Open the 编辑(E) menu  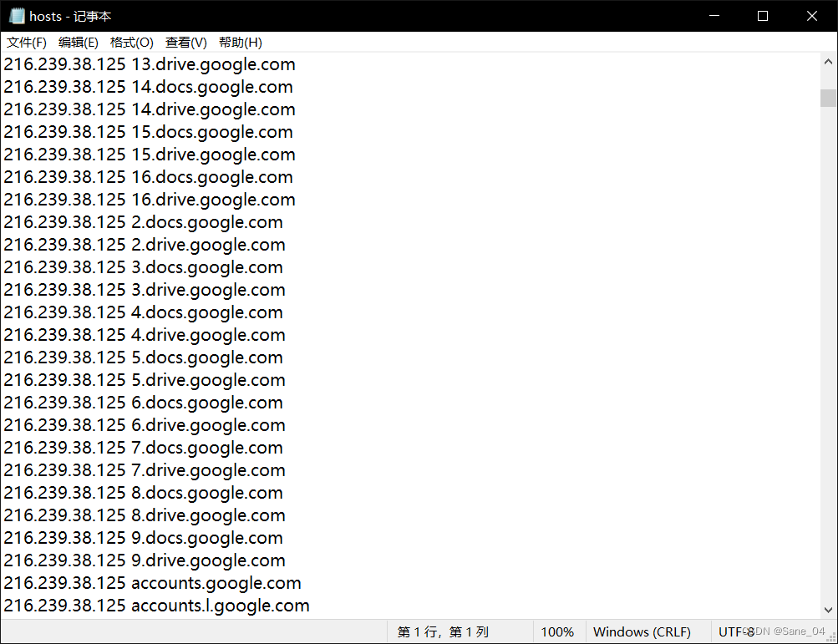click(x=78, y=43)
